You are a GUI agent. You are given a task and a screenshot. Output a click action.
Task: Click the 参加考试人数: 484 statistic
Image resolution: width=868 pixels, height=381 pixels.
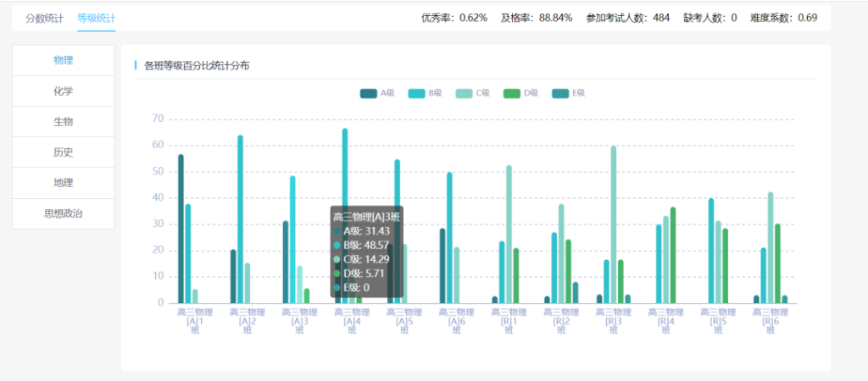pyautogui.click(x=628, y=19)
